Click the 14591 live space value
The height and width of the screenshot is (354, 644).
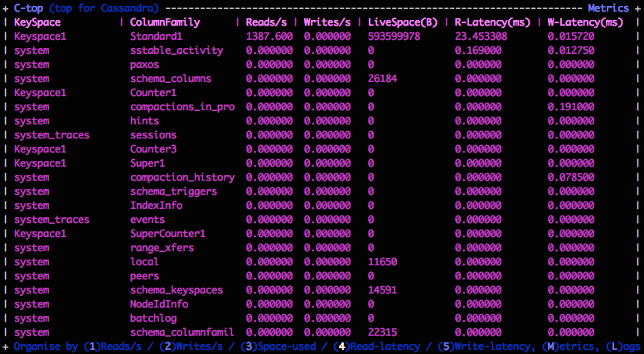pyautogui.click(x=382, y=290)
